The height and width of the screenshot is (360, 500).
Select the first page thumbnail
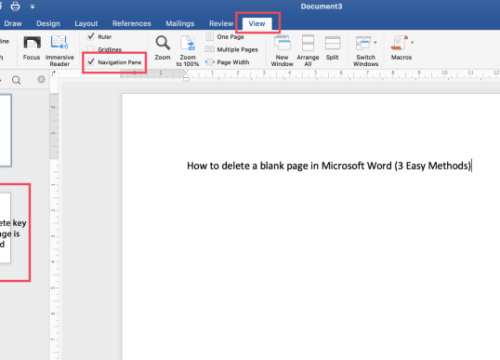point(6,130)
